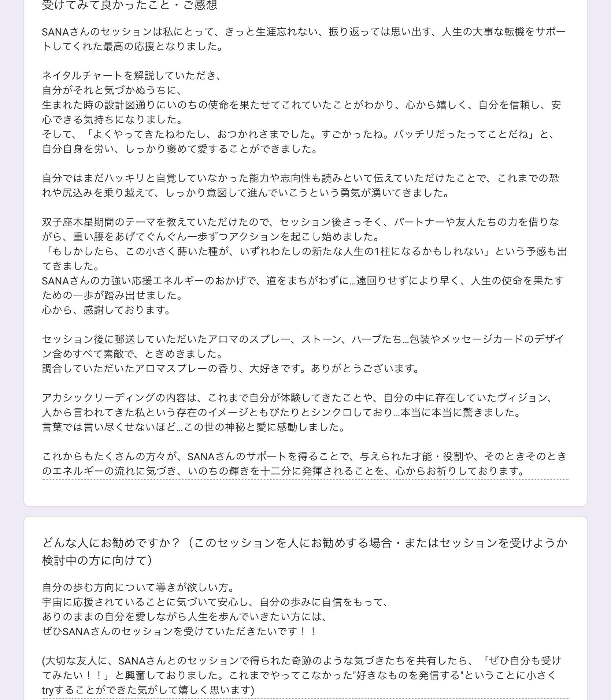Click the parenthetical note starting (大切な友人に、SANAさん
This screenshot has width=611, height=700.
click(301, 675)
